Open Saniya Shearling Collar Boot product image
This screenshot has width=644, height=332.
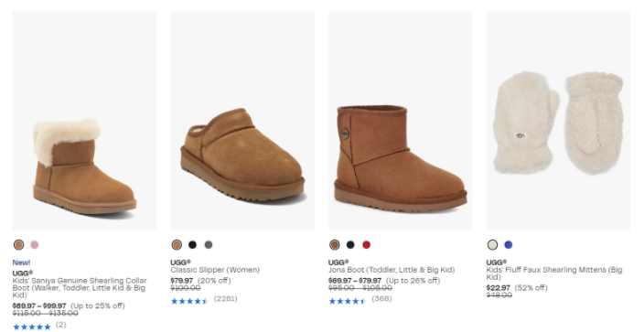[x=84, y=121]
